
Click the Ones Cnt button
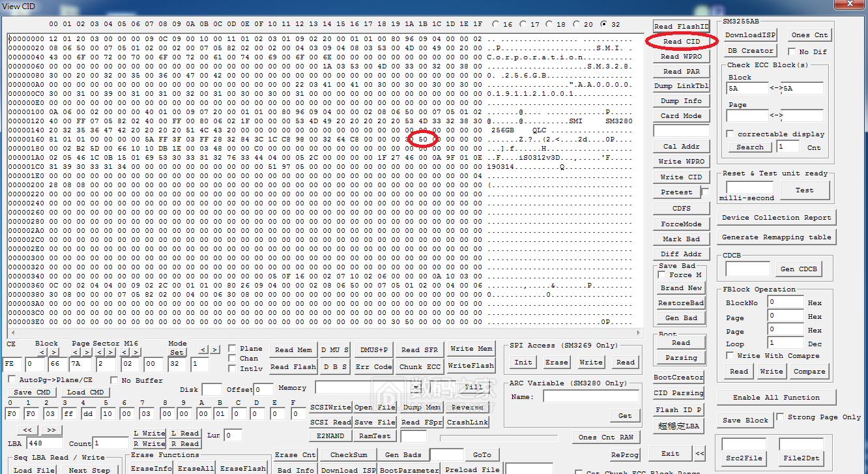[810, 35]
